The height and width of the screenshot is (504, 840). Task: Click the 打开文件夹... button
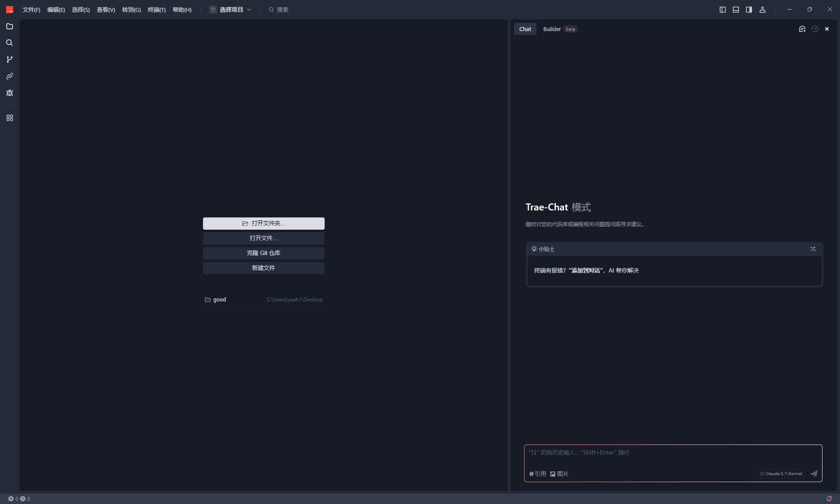pos(263,224)
